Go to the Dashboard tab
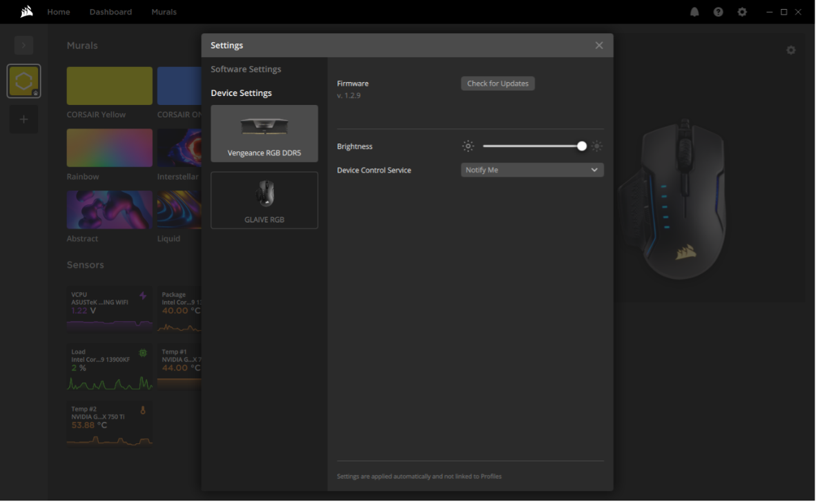This screenshot has height=504, width=818. coord(111,12)
